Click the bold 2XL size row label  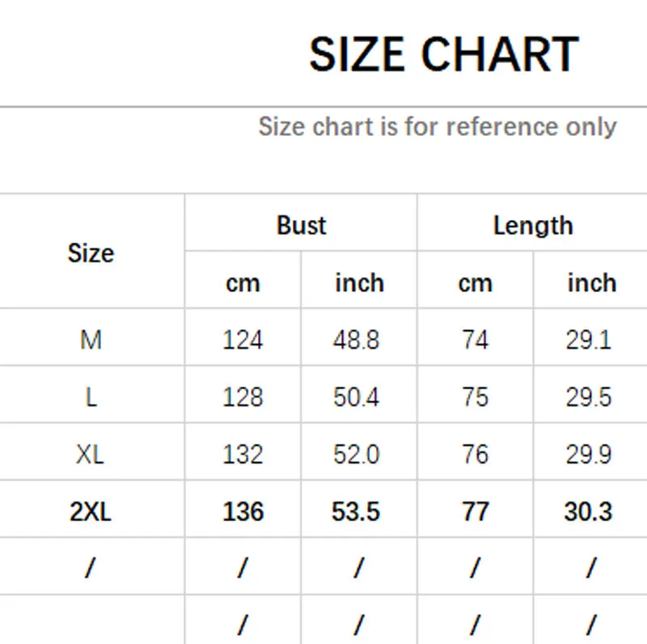click(91, 511)
